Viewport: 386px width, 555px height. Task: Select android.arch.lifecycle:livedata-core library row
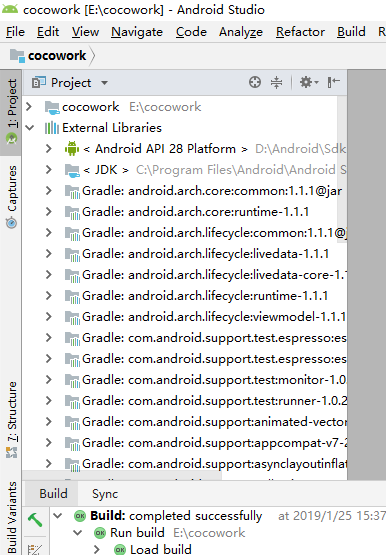pyautogui.click(x=184, y=275)
